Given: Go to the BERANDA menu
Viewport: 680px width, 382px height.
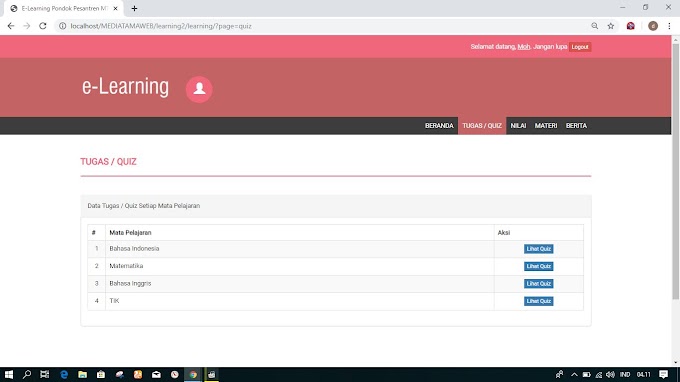Looking at the screenshot, I should (x=439, y=126).
